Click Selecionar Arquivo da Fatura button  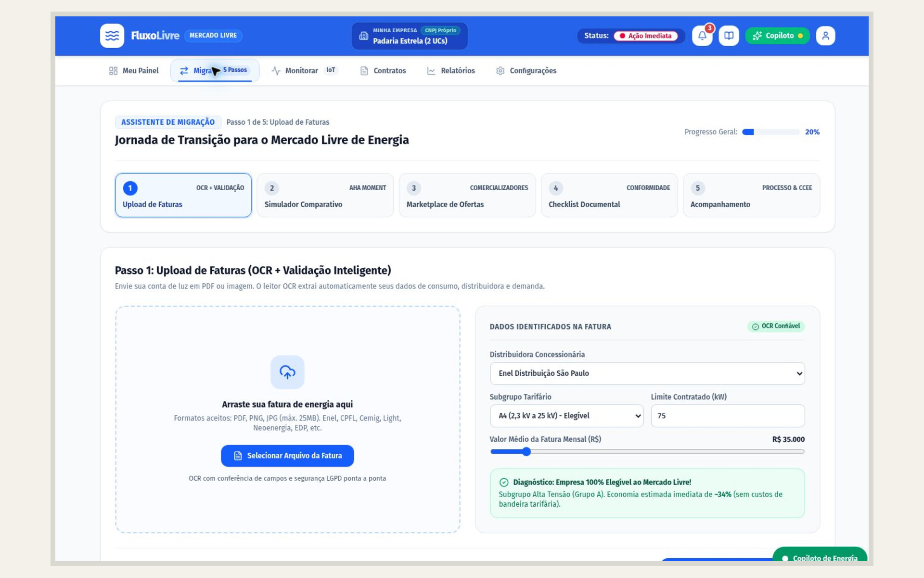click(x=287, y=456)
